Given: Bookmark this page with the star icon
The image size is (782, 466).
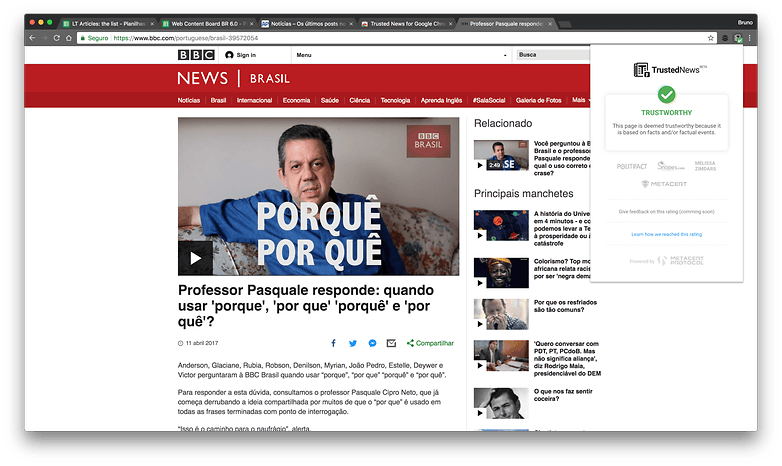Looking at the screenshot, I should (711, 38).
